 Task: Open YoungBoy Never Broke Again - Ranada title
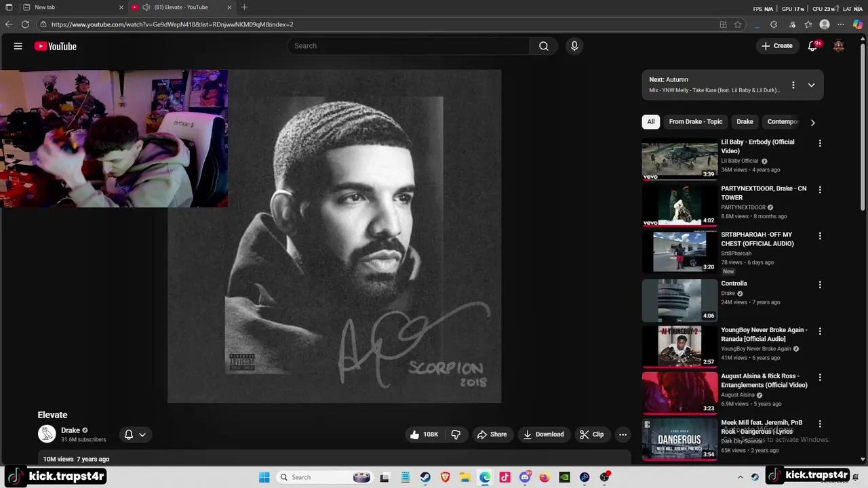(764, 334)
